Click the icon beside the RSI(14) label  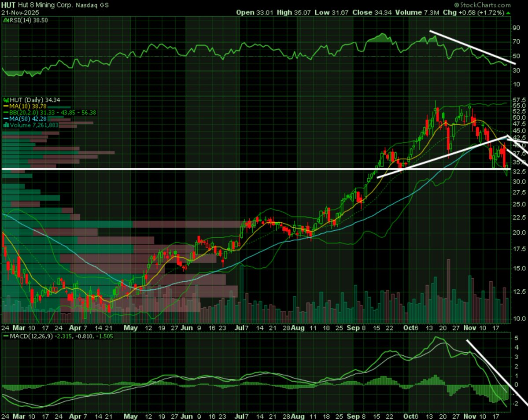6,20
